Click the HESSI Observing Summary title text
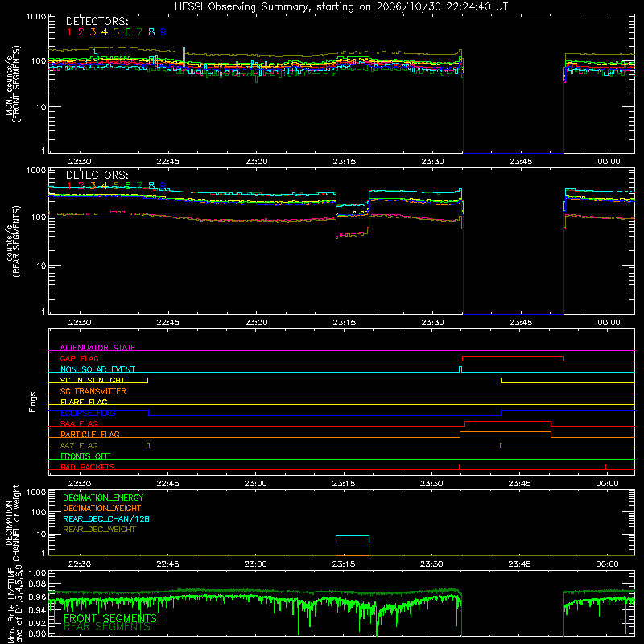Image resolution: width=644 pixels, height=644 pixels. coord(341,7)
